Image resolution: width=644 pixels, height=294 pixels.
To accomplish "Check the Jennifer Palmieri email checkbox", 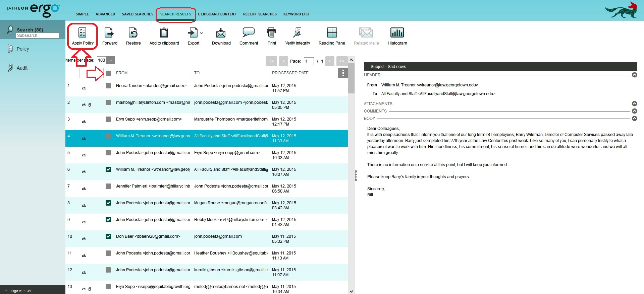I will (108, 186).
